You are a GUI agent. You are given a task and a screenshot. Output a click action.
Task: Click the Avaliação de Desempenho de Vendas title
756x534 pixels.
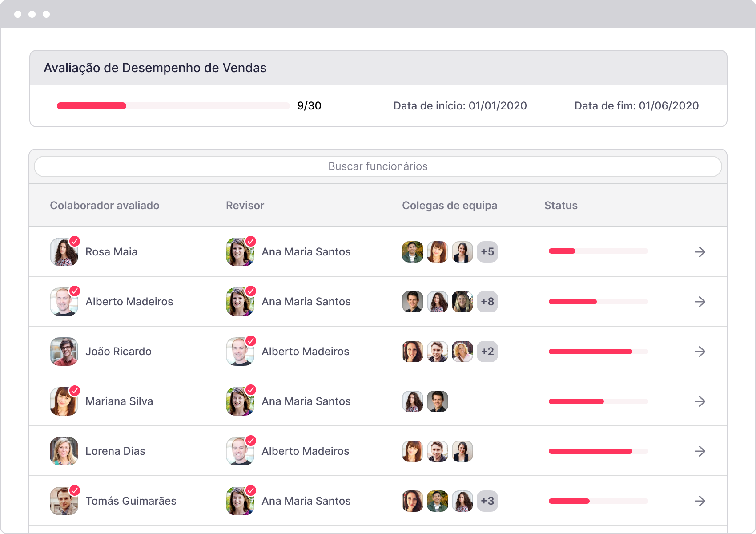pos(155,68)
